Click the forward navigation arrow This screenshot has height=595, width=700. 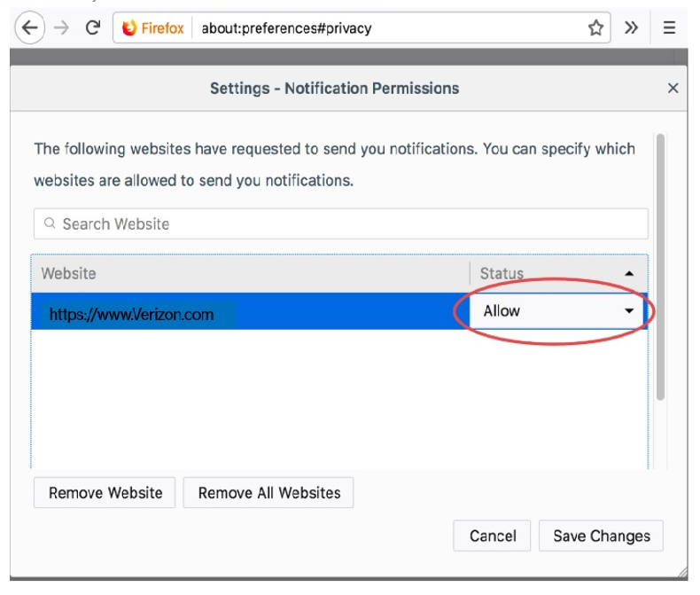coord(62,27)
